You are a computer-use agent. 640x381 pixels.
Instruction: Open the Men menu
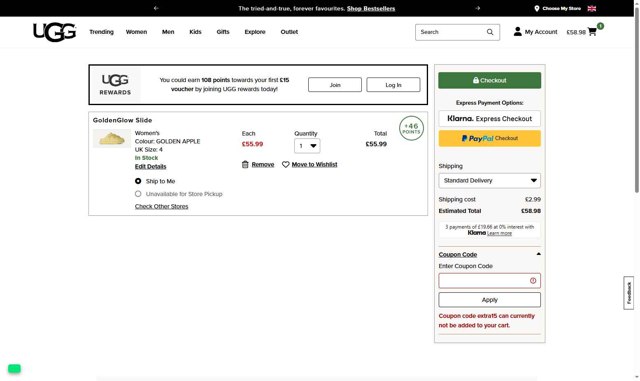[168, 32]
